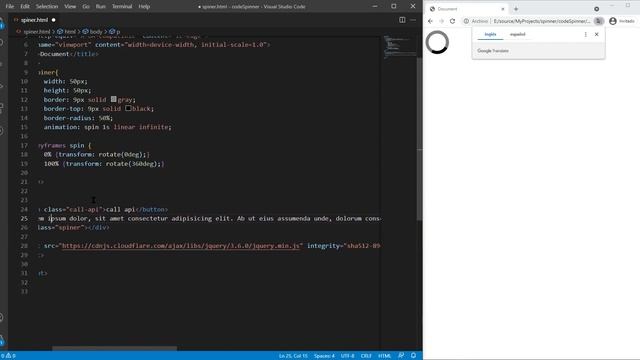Screen dimensions: 640x360
Task: Open the Go menu
Action: click(x=86, y=6)
